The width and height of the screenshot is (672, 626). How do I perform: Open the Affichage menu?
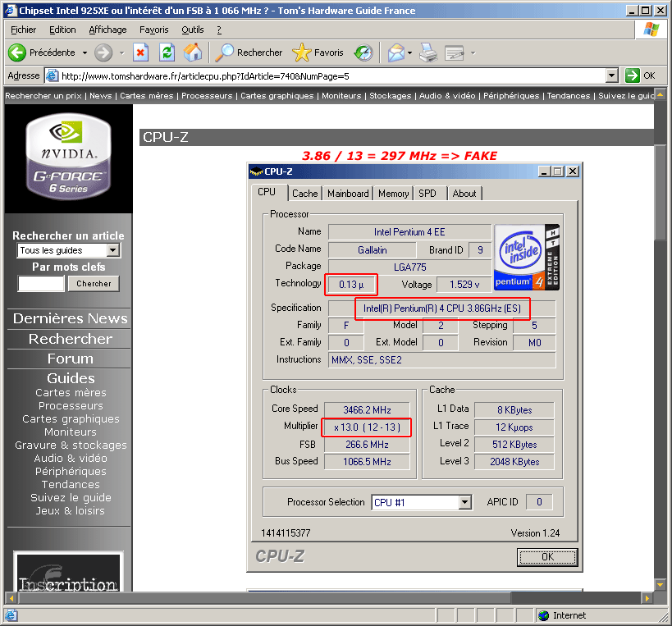(108, 30)
